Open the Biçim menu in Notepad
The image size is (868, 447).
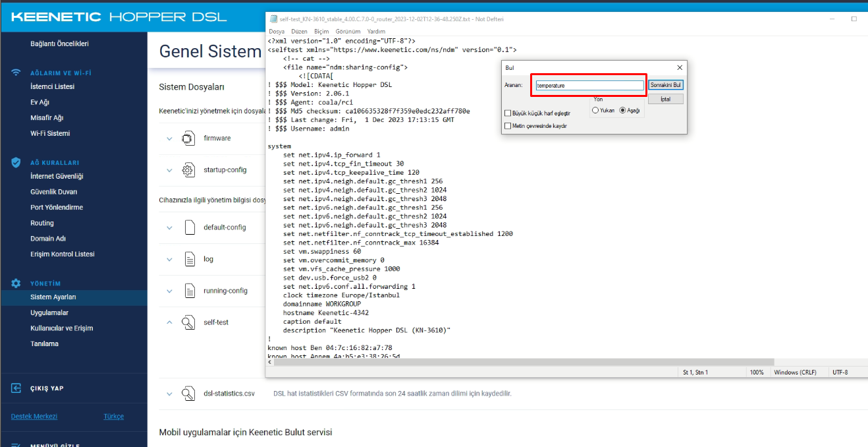coord(321,31)
